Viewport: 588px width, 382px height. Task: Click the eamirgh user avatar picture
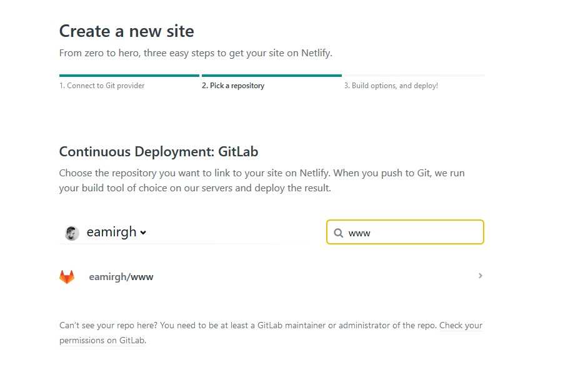[72, 233]
